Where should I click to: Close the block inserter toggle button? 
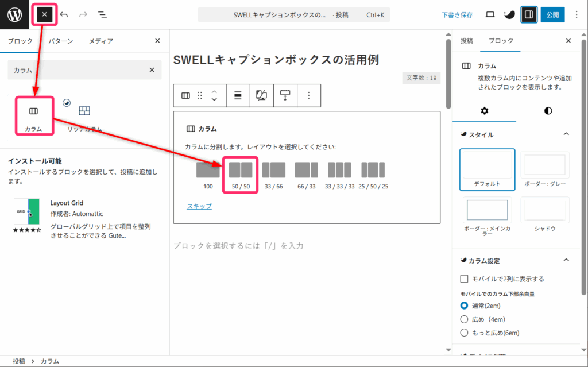(x=44, y=14)
